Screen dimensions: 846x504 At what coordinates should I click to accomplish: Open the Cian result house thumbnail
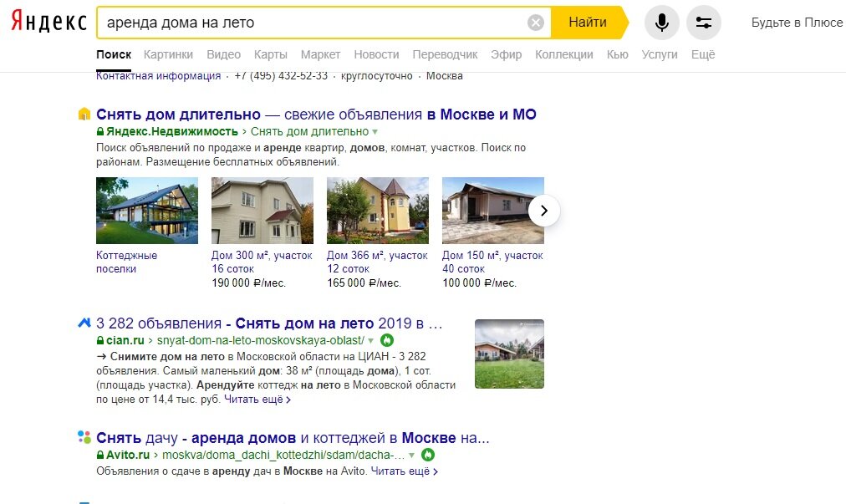tap(509, 354)
